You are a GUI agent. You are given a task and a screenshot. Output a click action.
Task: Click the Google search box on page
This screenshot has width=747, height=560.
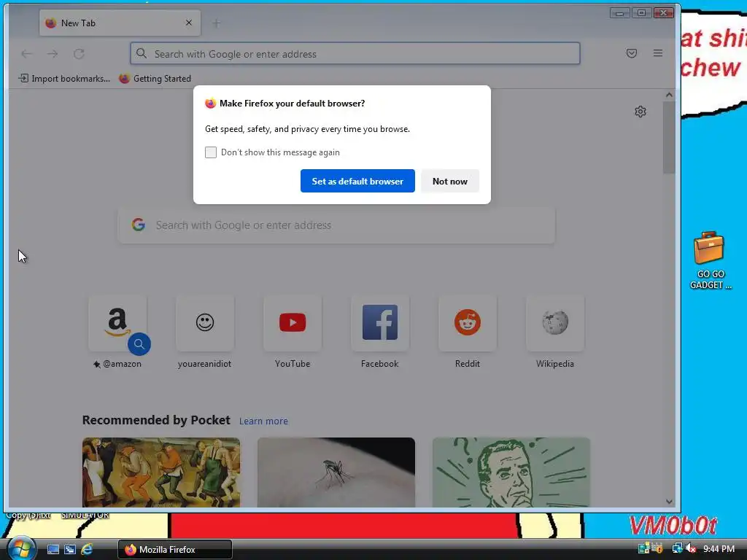coord(336,225)
